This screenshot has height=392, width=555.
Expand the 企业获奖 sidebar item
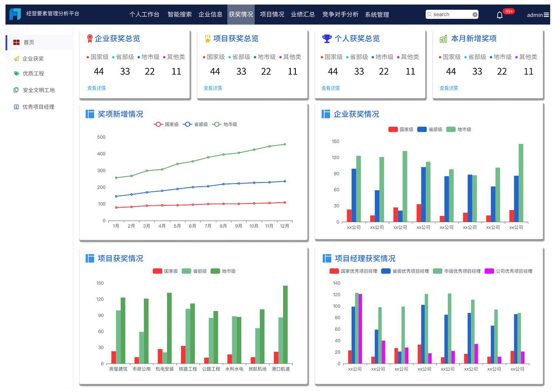coord(33,58)
